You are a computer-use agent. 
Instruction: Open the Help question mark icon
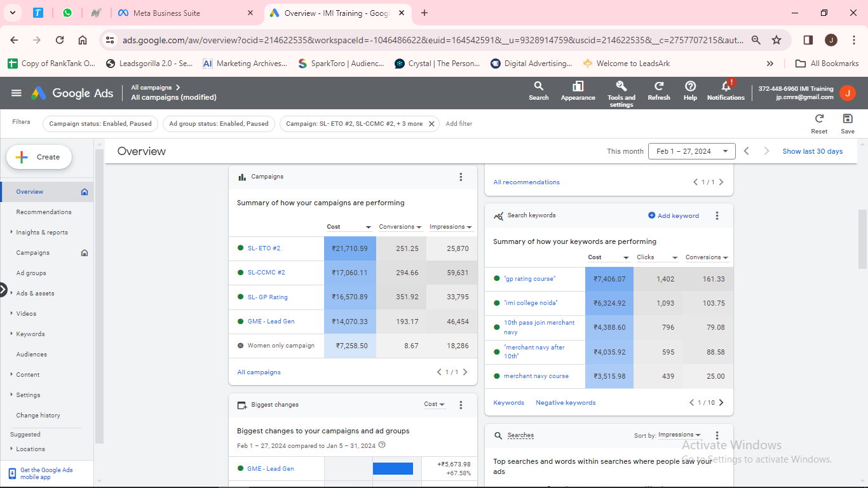click(690, 90)
